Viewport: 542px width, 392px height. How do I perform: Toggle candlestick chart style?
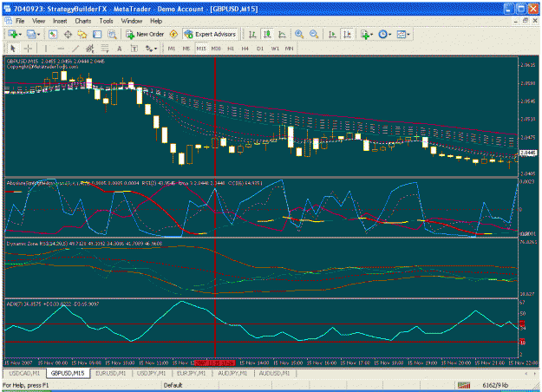click(x=267, y=34)
